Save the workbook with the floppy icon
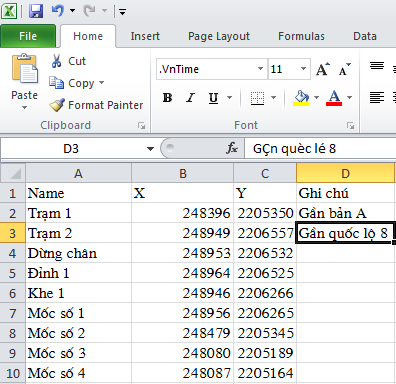The height and width of the screenshot is (384, 396). tap(36, 11)
